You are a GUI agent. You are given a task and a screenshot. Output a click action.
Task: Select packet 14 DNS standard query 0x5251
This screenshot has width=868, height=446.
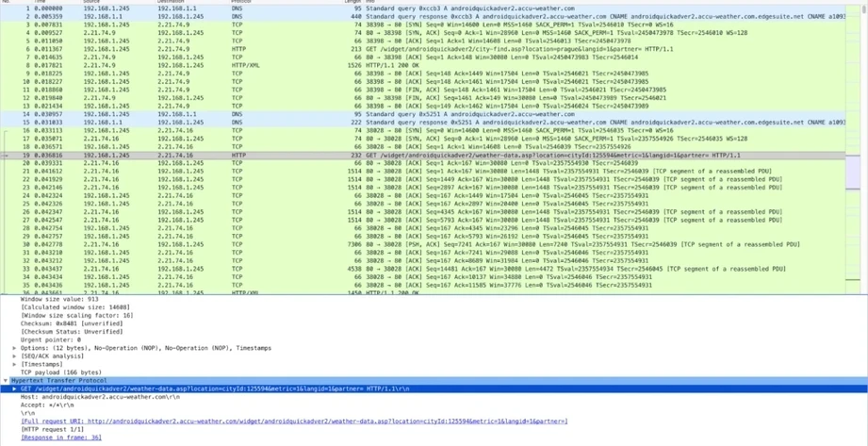[x=423, y=114]
